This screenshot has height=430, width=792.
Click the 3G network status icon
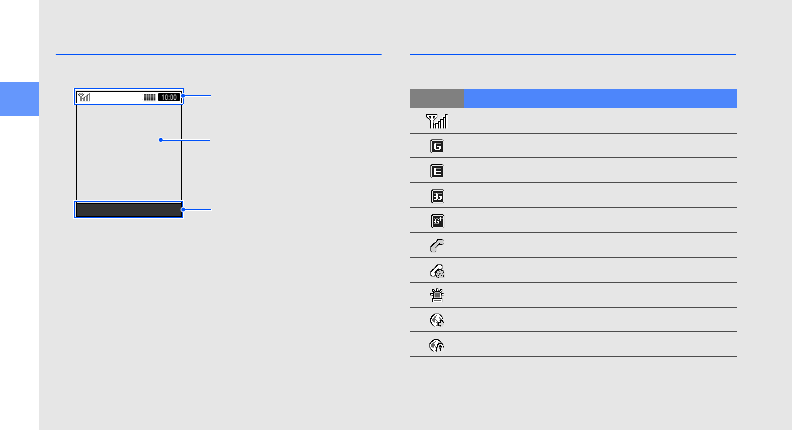click(437, 196)
